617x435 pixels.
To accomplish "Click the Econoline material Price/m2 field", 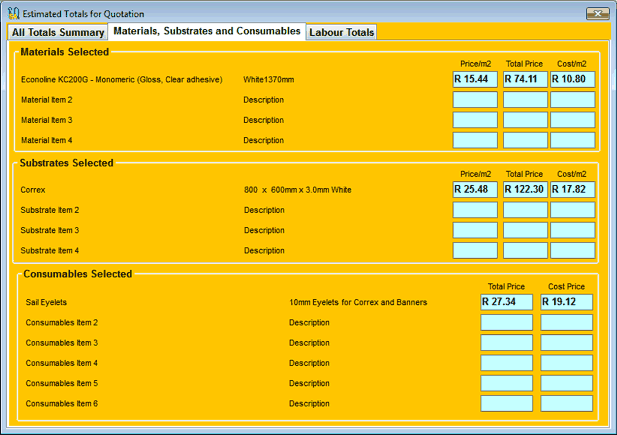I will [475, 79].
